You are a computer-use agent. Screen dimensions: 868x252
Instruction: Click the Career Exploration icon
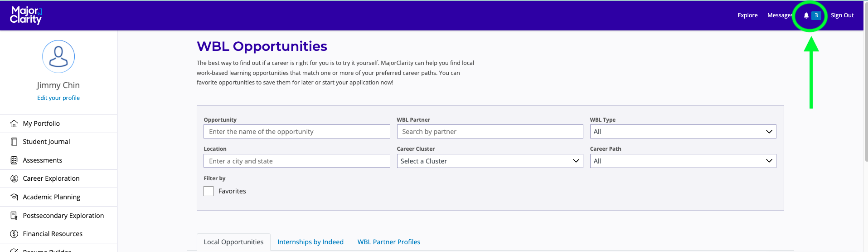[x=14, y=178]
